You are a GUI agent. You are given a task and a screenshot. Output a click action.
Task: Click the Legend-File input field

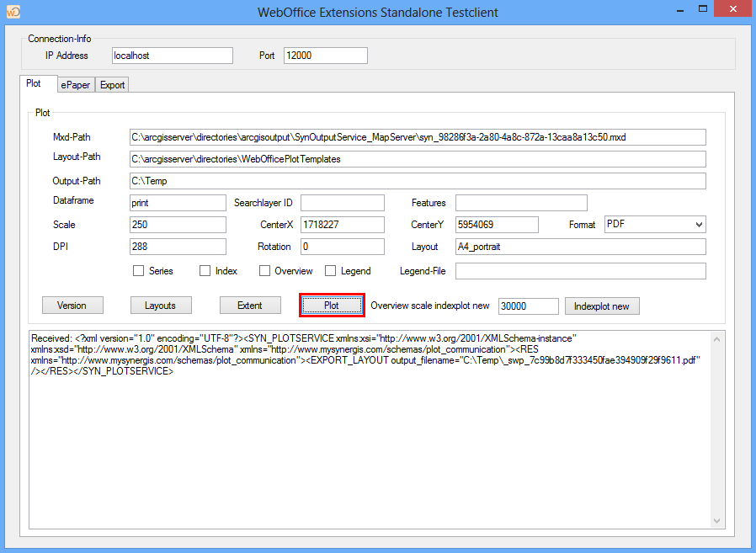click(x=579, y=270)
